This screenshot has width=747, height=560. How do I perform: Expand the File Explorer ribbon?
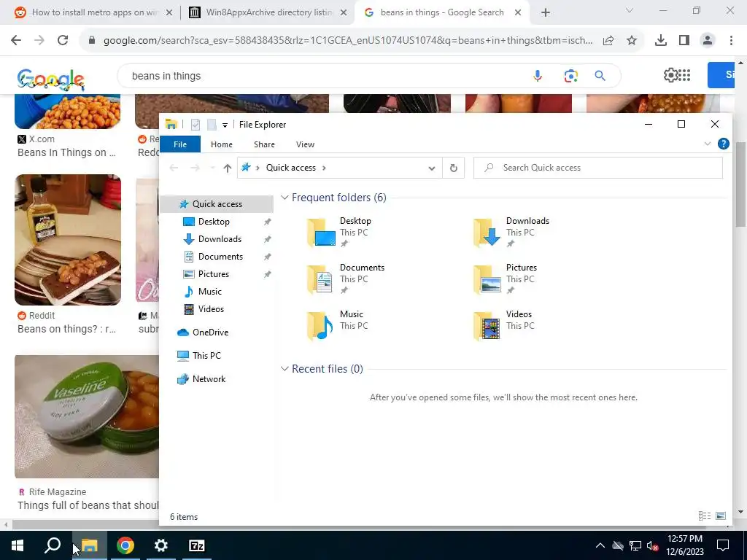tap(708, 144)
